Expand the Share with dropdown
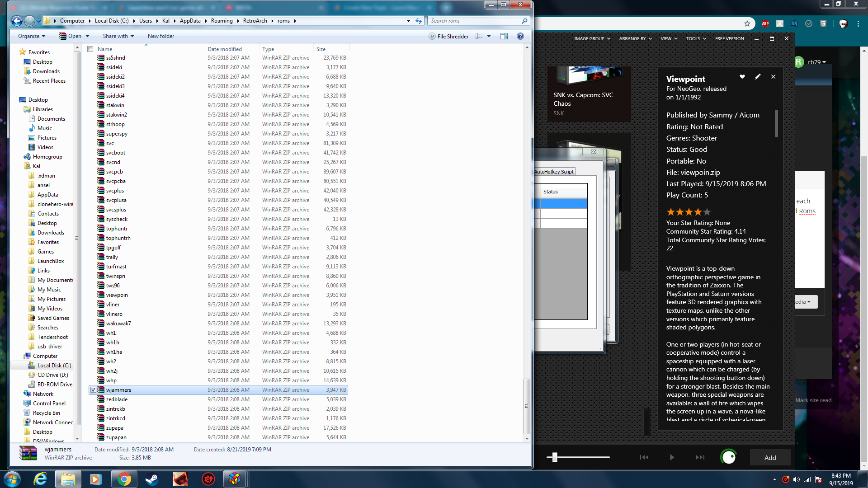The image size is (868, 488). point(118,36)
